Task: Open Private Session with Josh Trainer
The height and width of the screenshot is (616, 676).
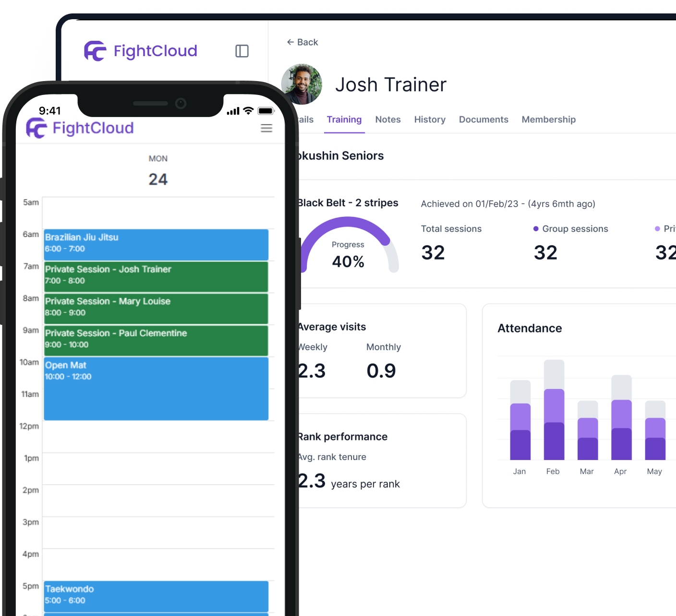Action: [x=156, y=277]
